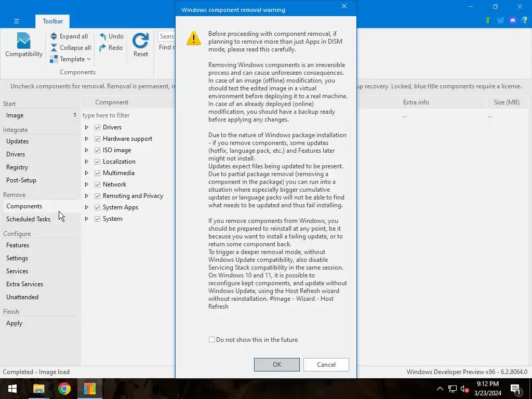Uncheck the Multimedia checkbox
The image size is (532, 399).
coord(97,173)
